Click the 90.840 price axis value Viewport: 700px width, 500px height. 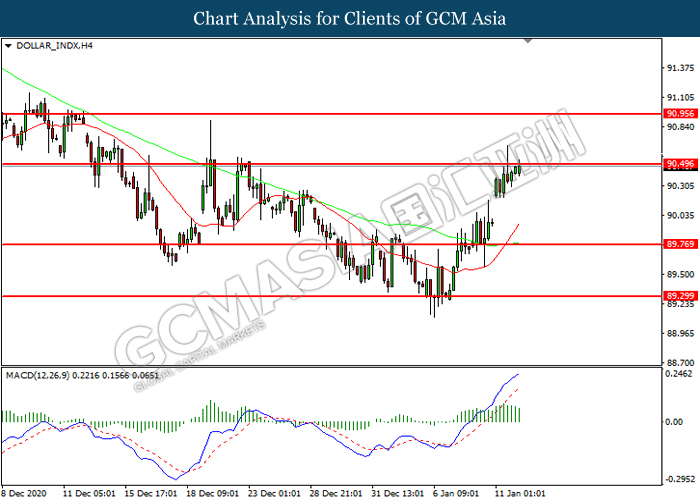pyautogui.click(x=680, y=127)
